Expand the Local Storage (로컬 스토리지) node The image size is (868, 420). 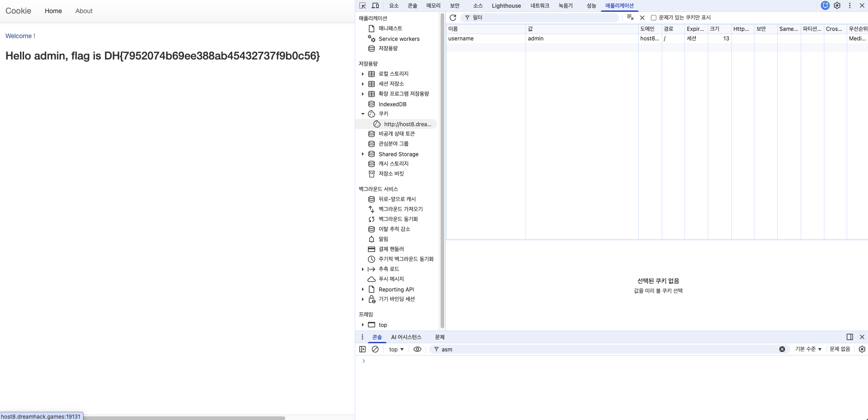tap(363, 74)
